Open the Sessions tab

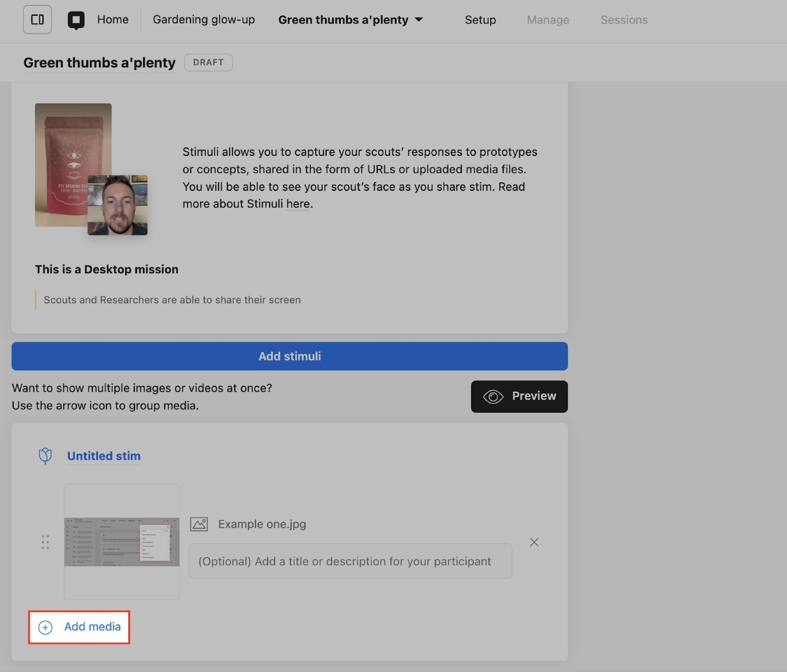click(x=624, y=20)
